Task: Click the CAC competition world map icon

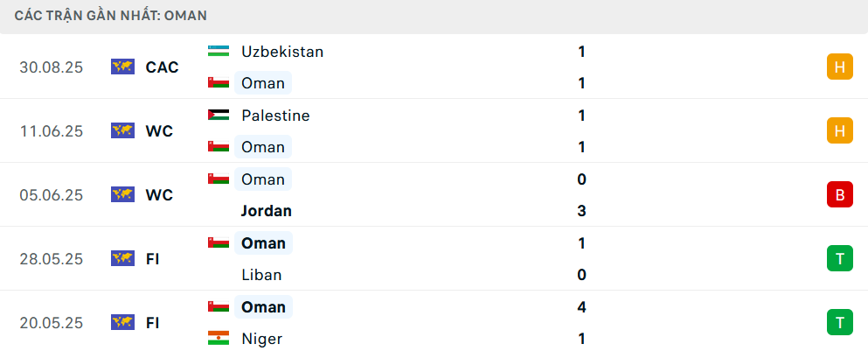Action: point(122,67)
